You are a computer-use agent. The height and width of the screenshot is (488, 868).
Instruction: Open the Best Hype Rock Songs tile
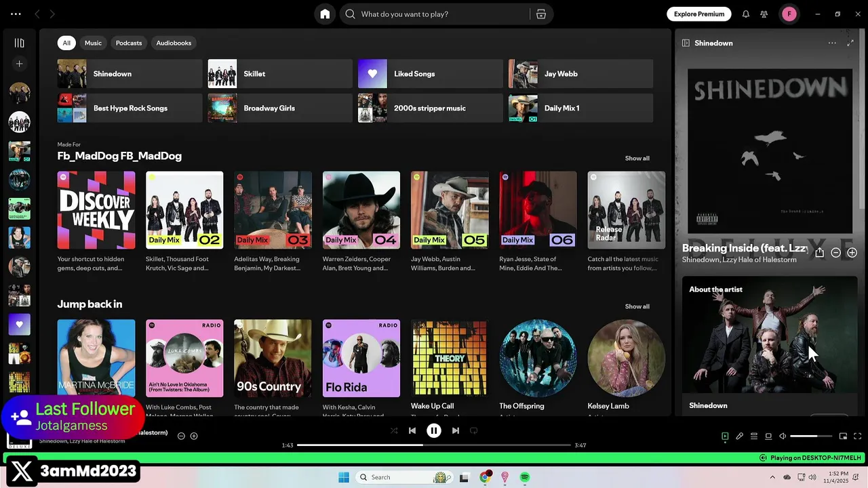130,108
